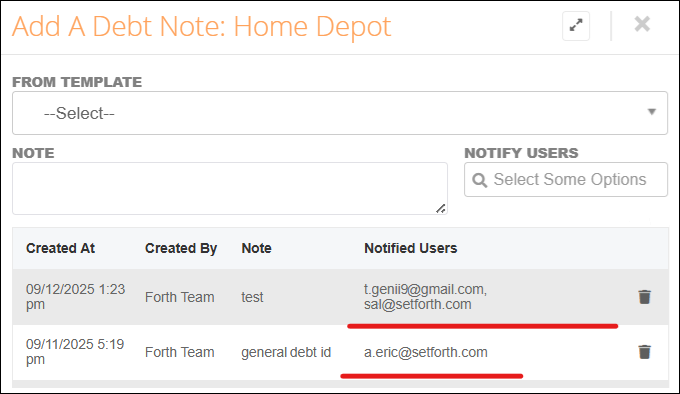Click the Created By column header
The image size is (680, 394).
[181, 248]
